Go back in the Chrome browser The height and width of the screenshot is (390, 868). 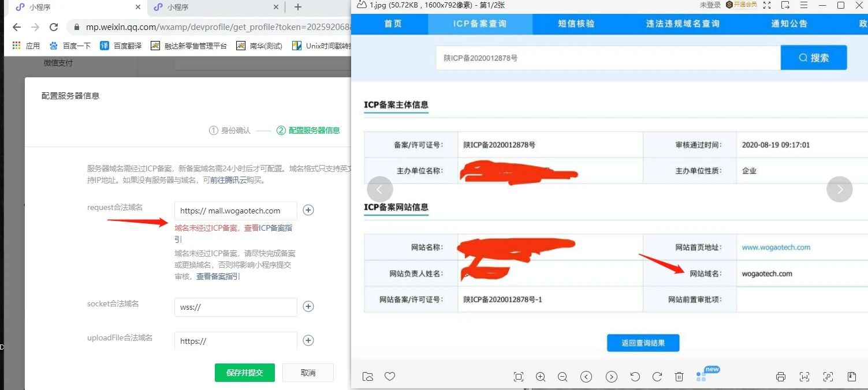click(x=16, y=27)
